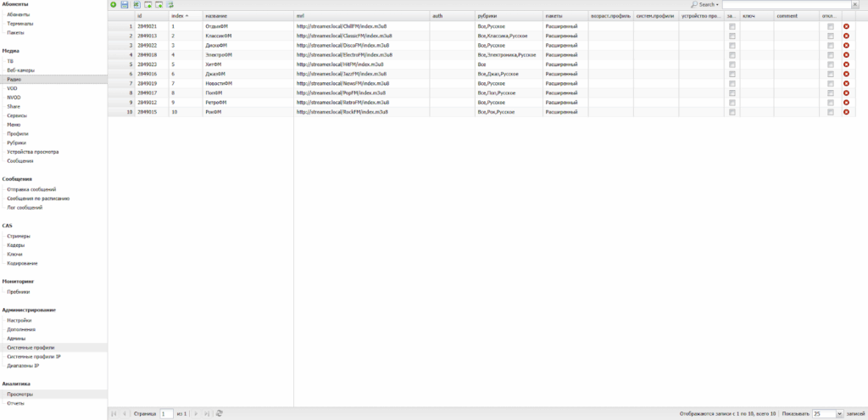Image resolution: width=868 pixels, height=420 pixels.
Task: Delete the ОтдыхФМ row with red icon
Action: pyautogui.click(x=846, y=27)
